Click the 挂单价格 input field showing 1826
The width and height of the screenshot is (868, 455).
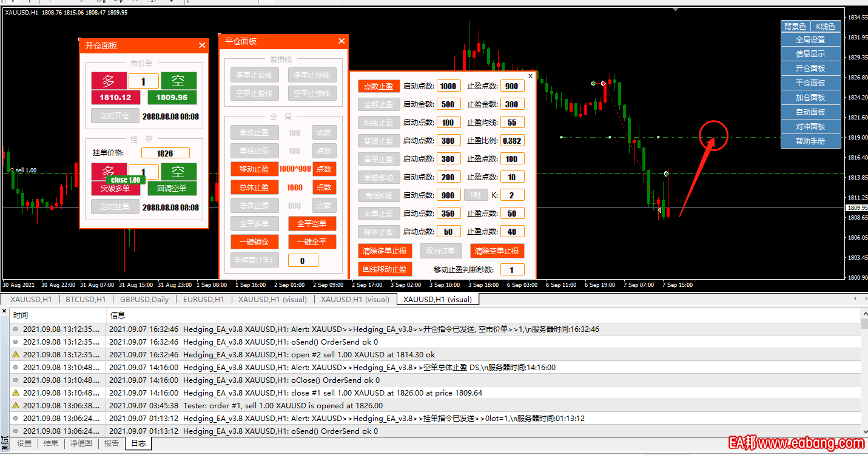pos(165,153)
